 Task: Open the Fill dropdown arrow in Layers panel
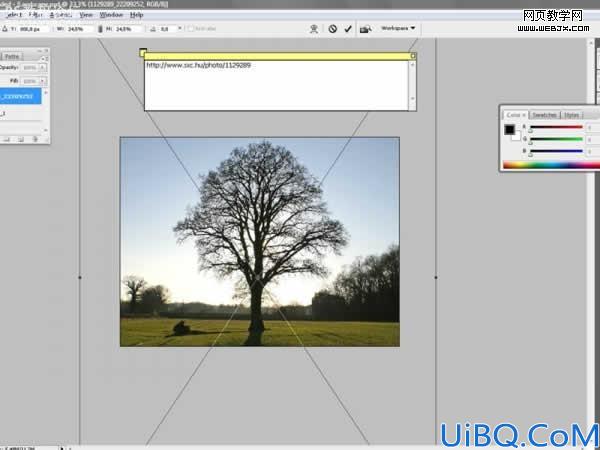(x=42, y=81)
